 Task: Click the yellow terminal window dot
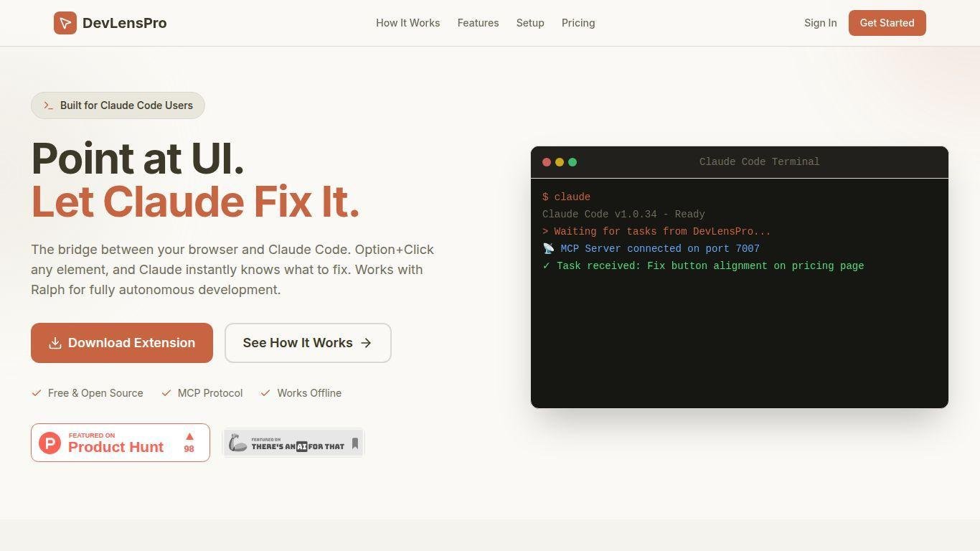point(560,162)
